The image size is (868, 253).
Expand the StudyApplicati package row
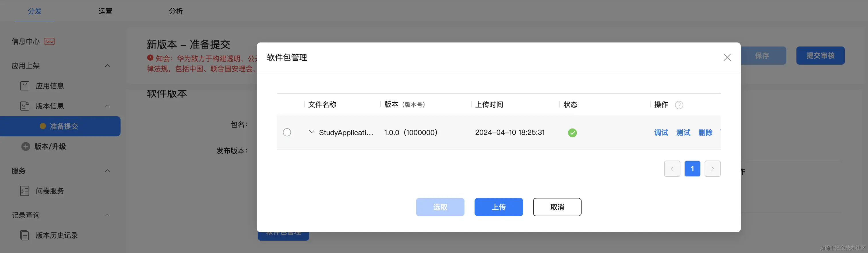coord(311,132)
